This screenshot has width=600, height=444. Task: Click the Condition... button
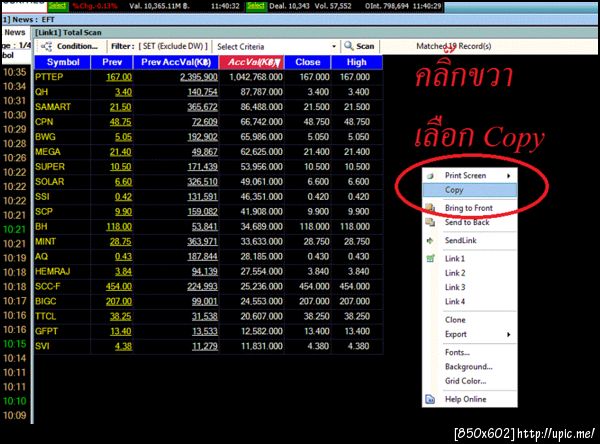click(70, 46)
